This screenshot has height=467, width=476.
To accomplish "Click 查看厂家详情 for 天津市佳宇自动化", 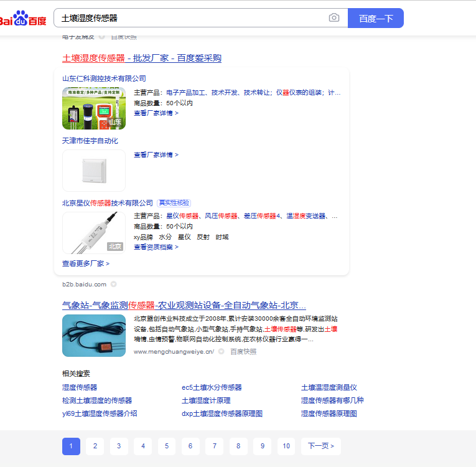I will click(156, 154).
